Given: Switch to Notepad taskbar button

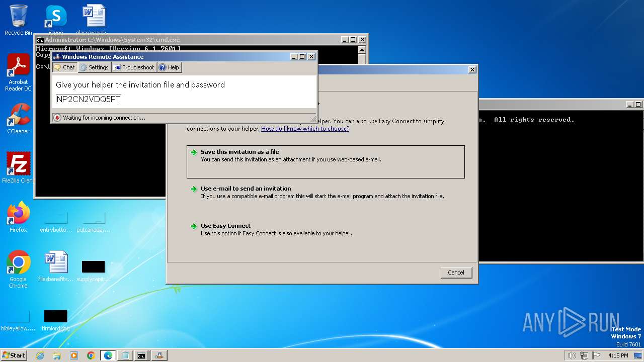Looking at the screenshot, I should click(125, 355).
